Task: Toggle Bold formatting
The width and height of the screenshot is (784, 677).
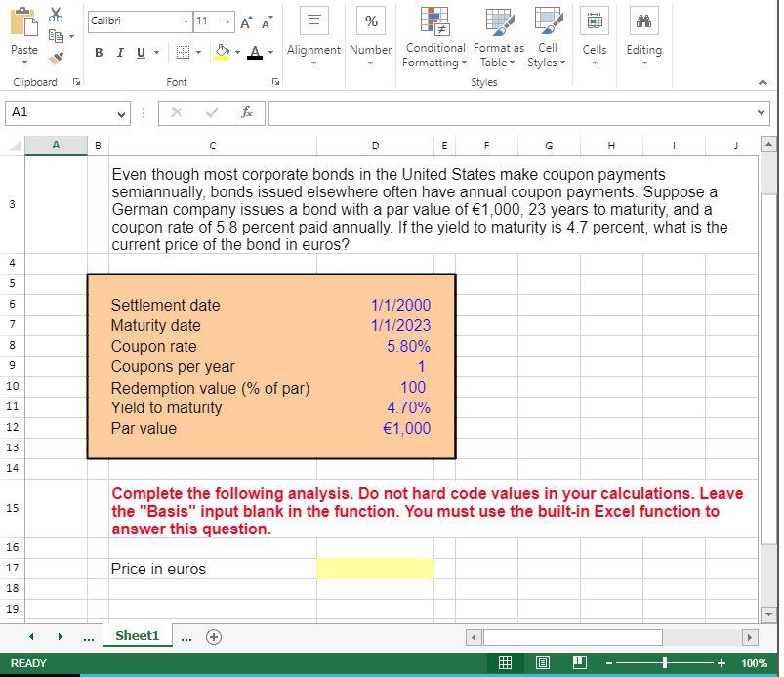Action: (99, 53)
